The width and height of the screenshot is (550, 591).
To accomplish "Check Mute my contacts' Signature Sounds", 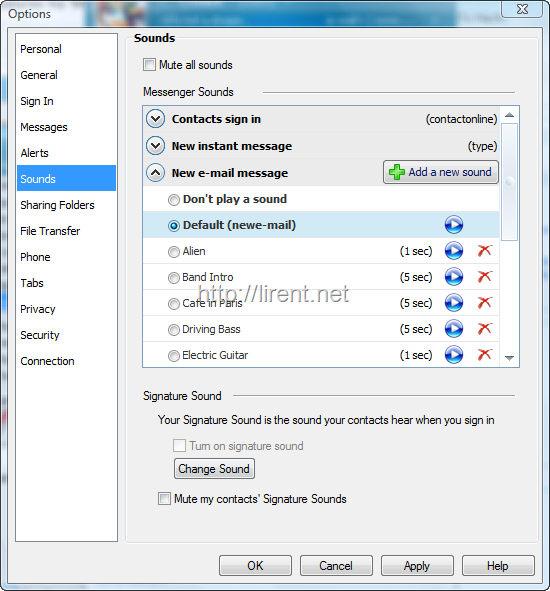I will pos(164,499).
